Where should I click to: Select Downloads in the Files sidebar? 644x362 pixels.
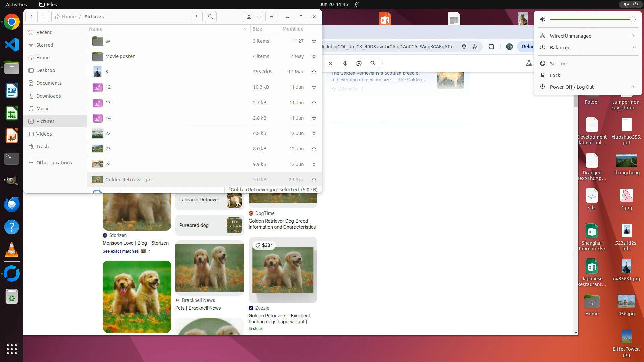tap(48, 96)
